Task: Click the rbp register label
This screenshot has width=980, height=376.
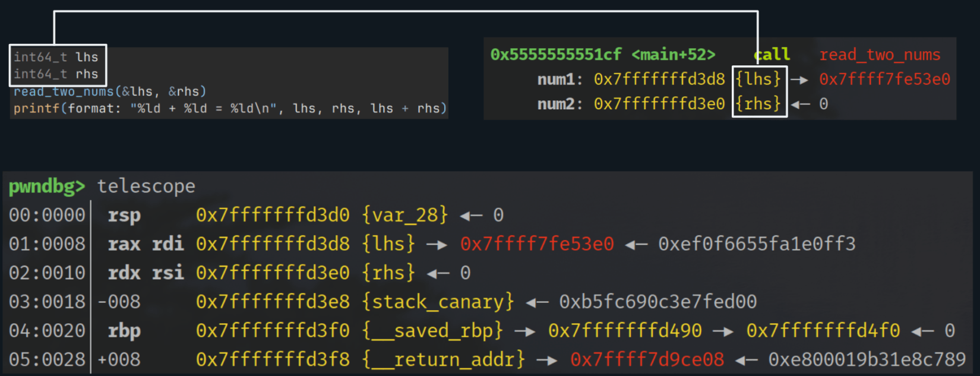Action: click(124, 331)
